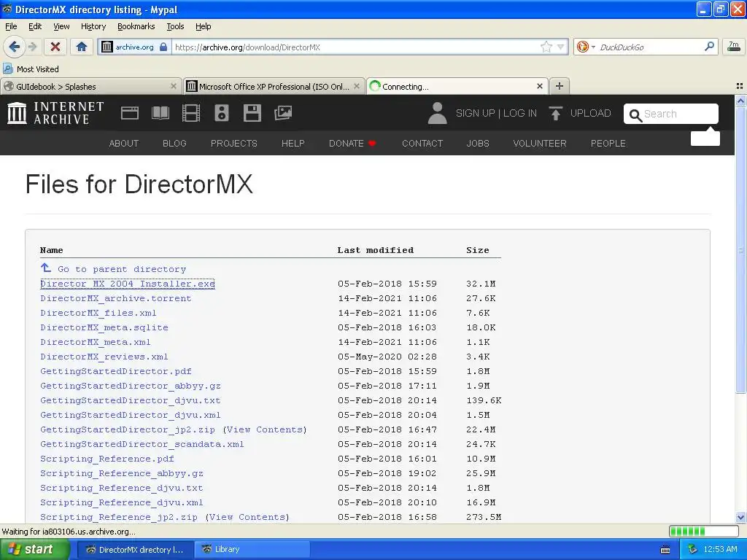This screenshot has width=747, height=560.
Task: Click DirectorMX directory taskbar button
Action: [x=135, y=550]
